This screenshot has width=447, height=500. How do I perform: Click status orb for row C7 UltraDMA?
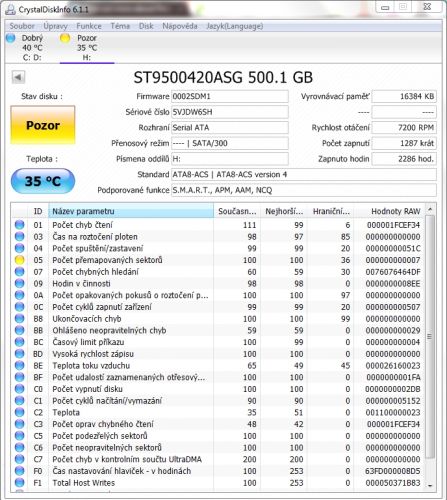tap(20, 459)
